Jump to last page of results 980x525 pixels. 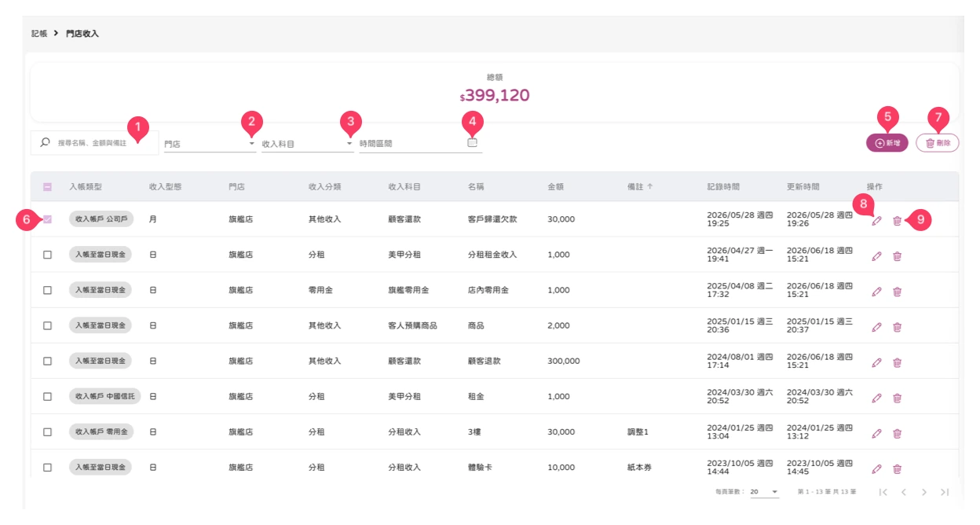tap(945, 492)
